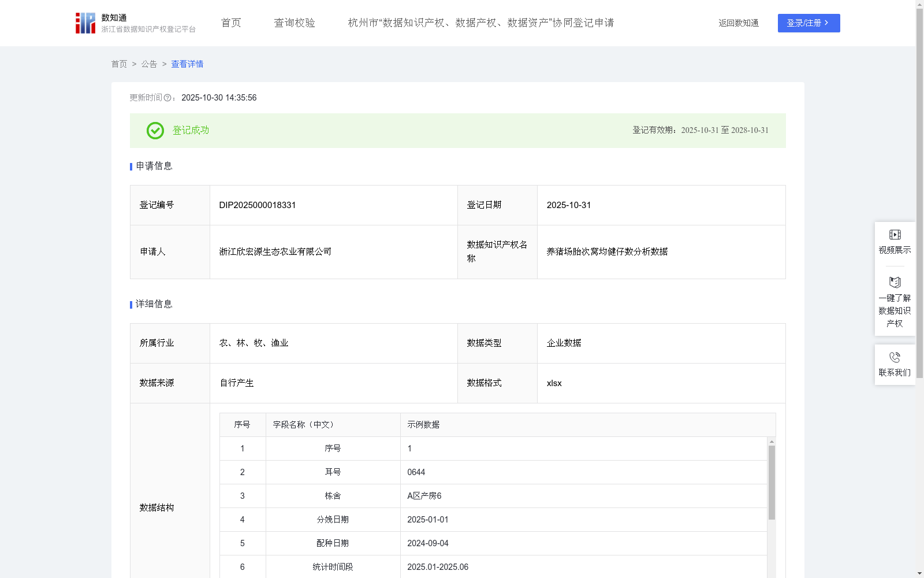Click the 统计时间段 field cell
The image size is (924, 578).
pos(333,567)
